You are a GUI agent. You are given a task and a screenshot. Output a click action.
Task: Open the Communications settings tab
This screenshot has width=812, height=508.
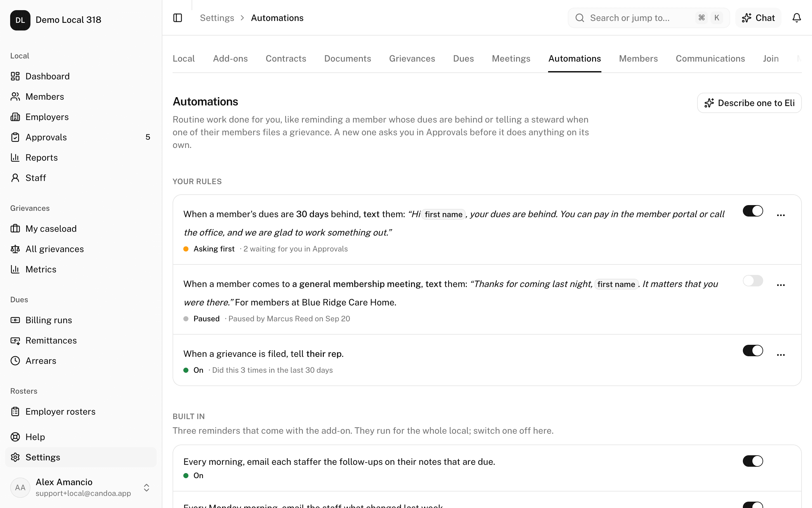pos(710,59)
